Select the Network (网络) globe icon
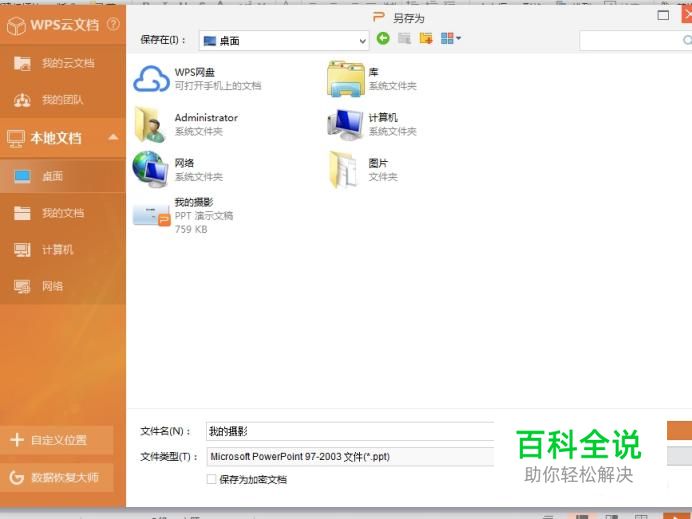This screenshot has height=519, width=692. click(150, 169)
